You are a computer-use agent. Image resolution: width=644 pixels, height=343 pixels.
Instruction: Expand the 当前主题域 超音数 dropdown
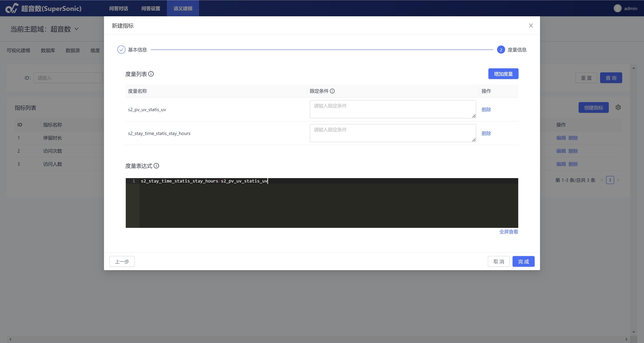(x=76, y=29)
